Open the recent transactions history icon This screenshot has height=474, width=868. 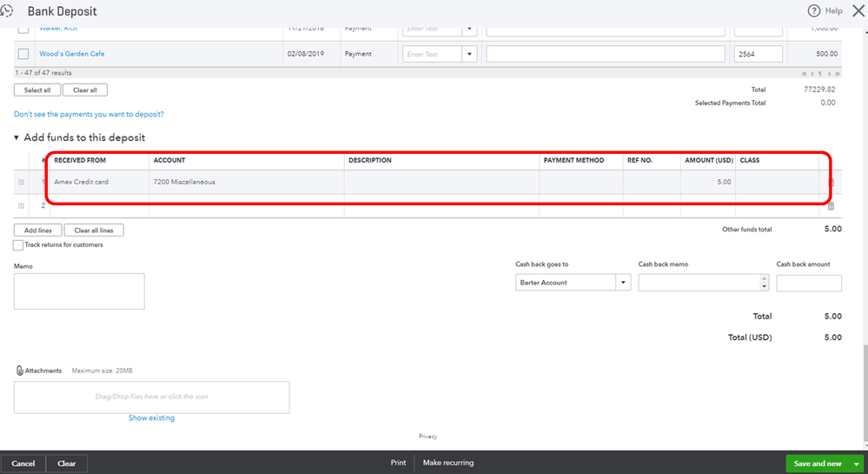tap(6, 11)
